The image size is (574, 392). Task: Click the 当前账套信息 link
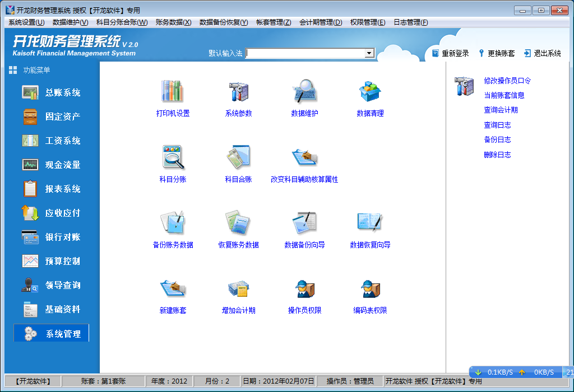click(x=504, y=95)
